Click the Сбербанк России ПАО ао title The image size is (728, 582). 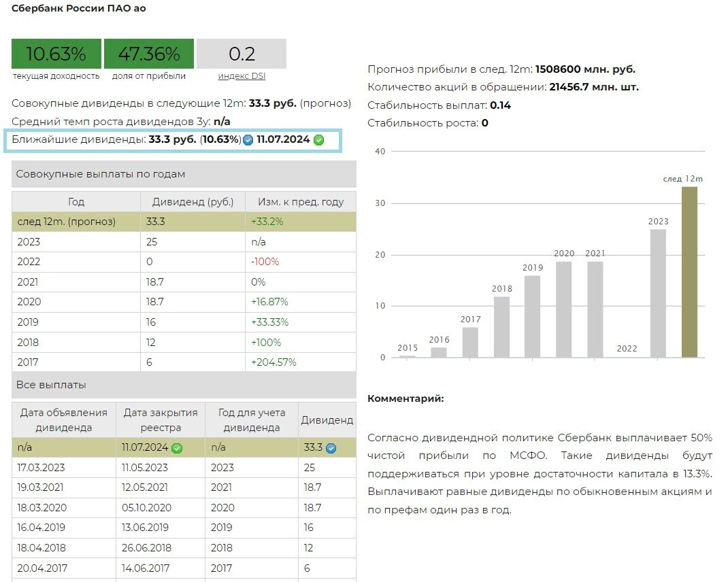79,9
